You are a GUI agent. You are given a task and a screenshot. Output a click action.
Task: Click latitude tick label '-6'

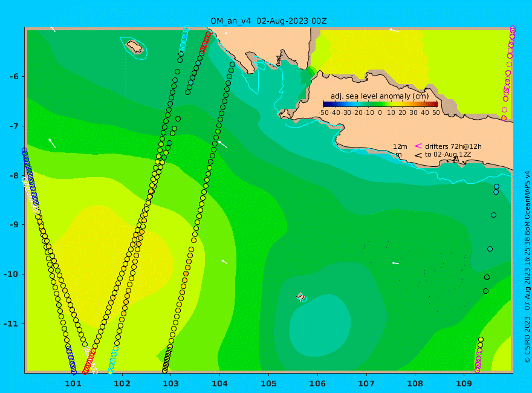pyautogui.click(x=15, y=77)
